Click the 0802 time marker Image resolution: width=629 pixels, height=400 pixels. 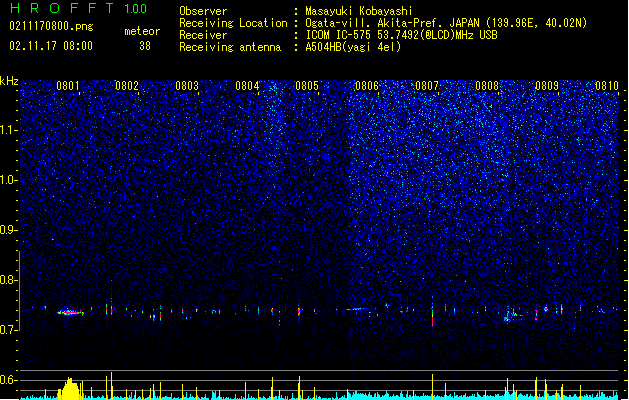click(127, 86)
